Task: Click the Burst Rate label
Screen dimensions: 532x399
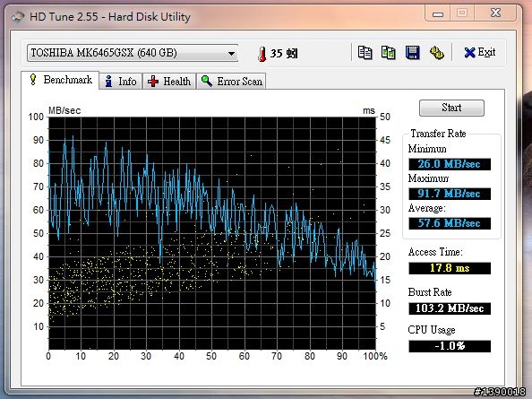Action: coord(430,292)
